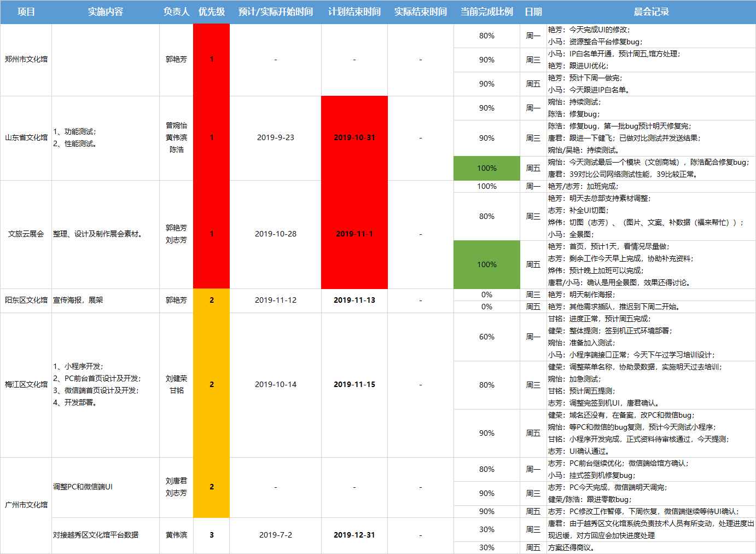
Task: Click the 日期 column header
Action: tap(533, 11)
